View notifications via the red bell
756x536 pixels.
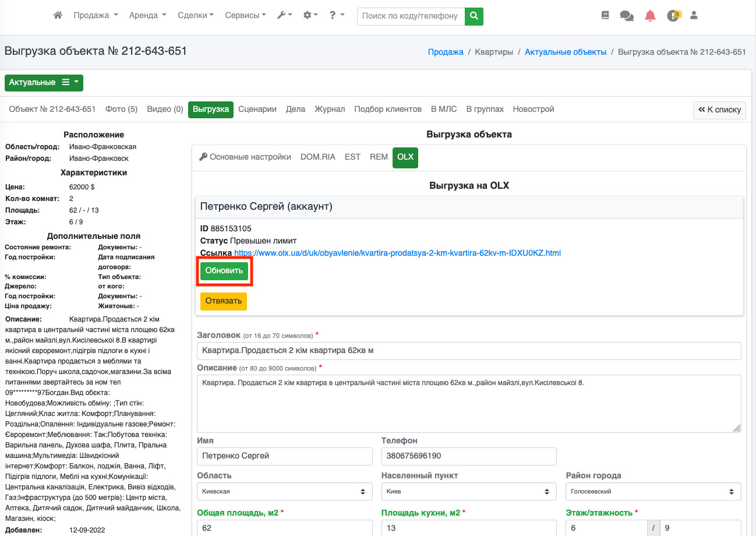650,16
